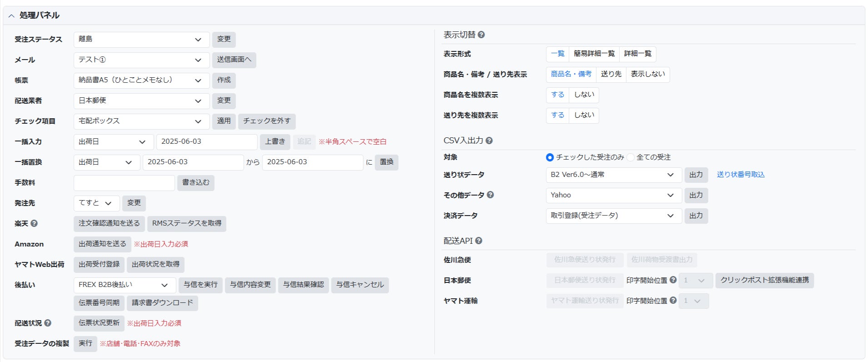Click 与信結果確認 button
This screenshot has width=868, height=362.
pos(303,285)
